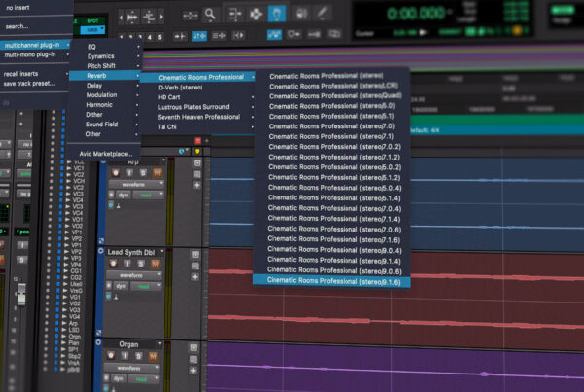The height and width of the screenshot is (392, 584).
Task: Solo the Arp track
Action: (x=143, y=173)
